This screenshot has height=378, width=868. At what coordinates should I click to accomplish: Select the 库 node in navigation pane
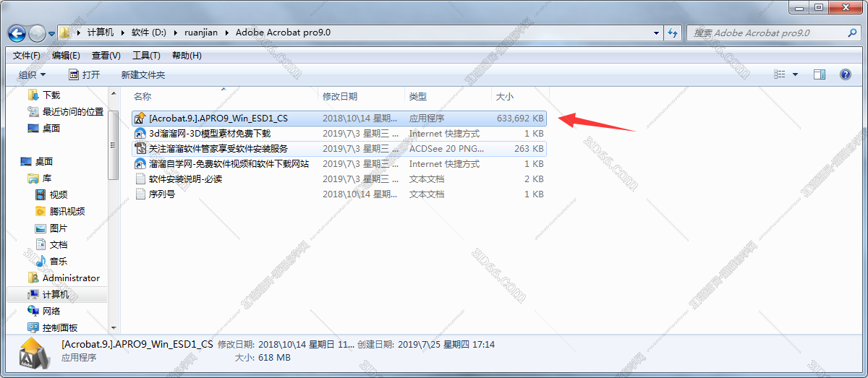(x=47, y=178)
